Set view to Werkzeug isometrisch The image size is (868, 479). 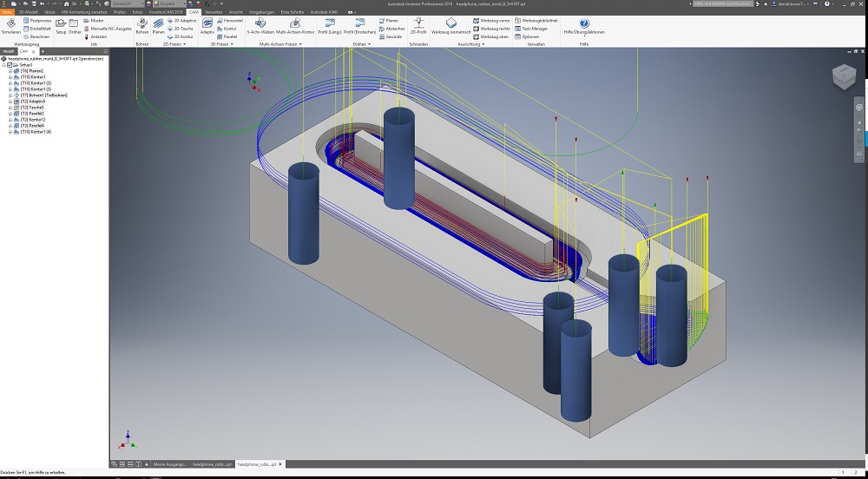coord(450,25)
